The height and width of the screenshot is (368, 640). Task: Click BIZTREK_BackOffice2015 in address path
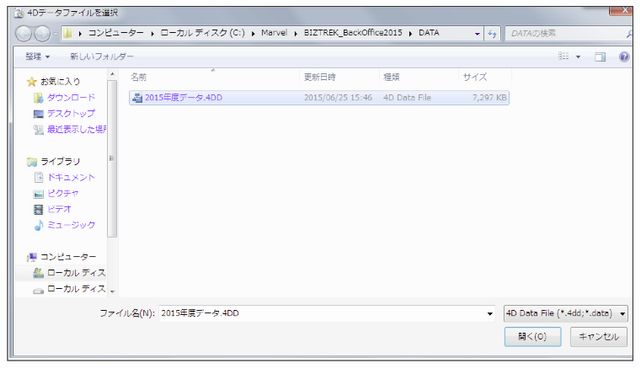tap(353, 33)
